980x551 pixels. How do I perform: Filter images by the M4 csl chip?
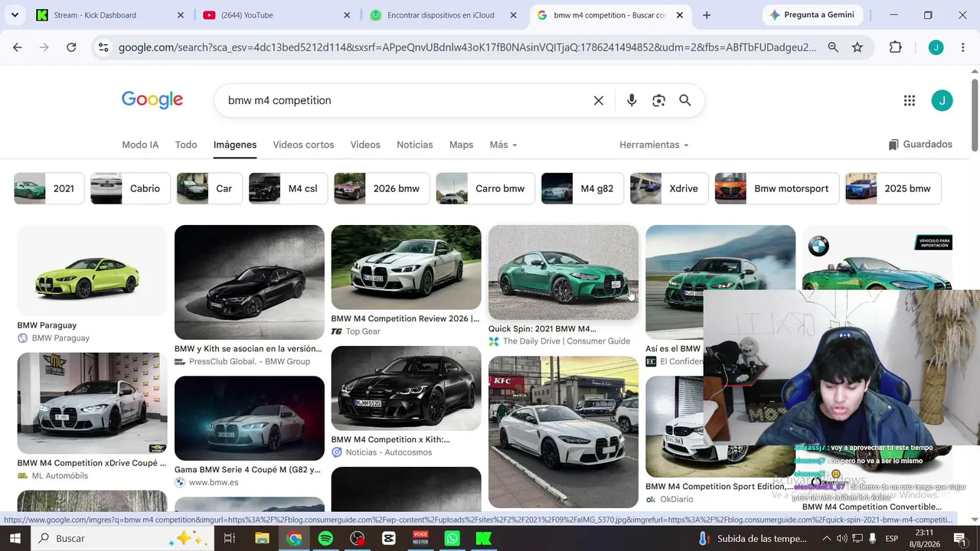pyautogui.click(x=288, y=188)
